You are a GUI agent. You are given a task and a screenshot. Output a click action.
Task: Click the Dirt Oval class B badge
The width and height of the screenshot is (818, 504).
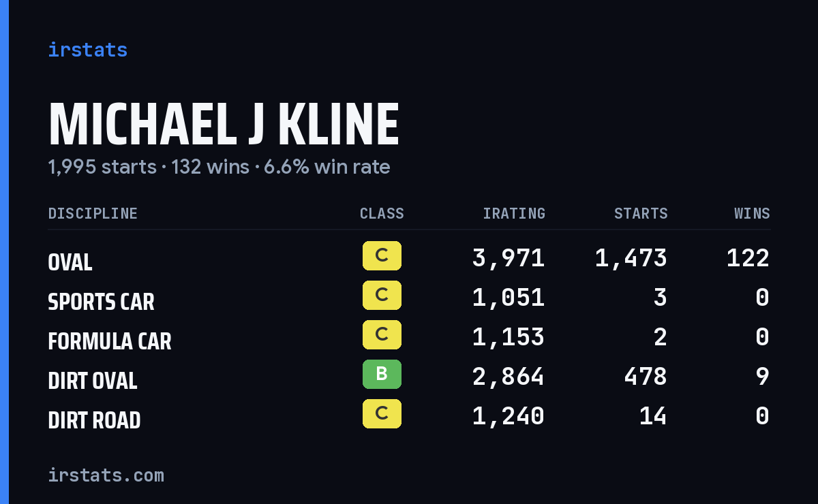[382, 375]
